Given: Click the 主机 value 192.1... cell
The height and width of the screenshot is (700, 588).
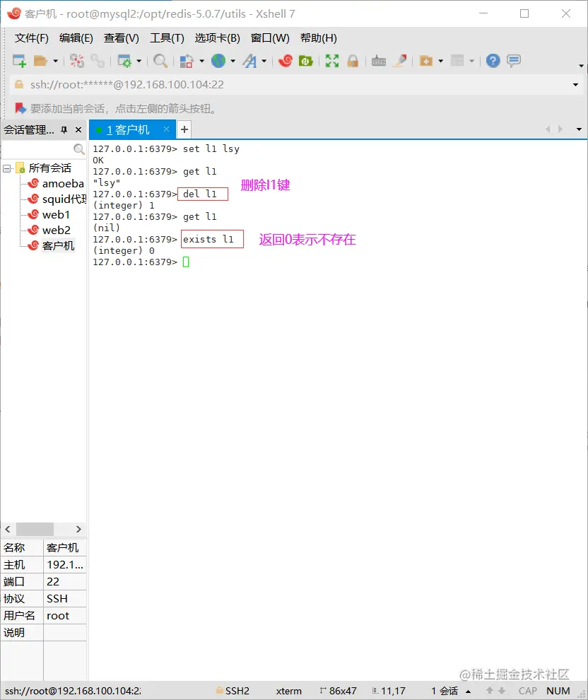Looking at the screenshot, I should tap(65, 565).
